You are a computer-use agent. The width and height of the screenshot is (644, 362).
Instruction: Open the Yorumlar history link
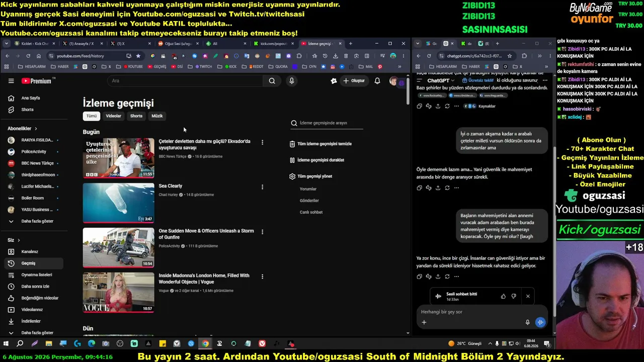[308, 189]
